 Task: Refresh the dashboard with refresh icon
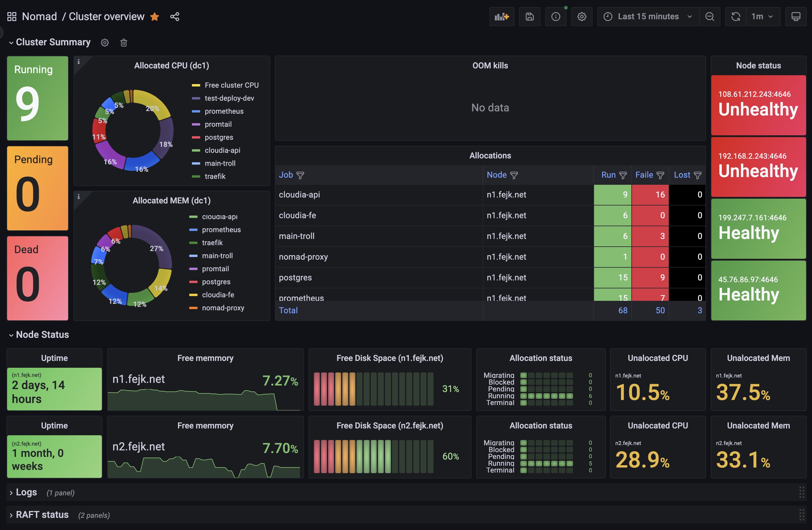click(x=736, y=16)
